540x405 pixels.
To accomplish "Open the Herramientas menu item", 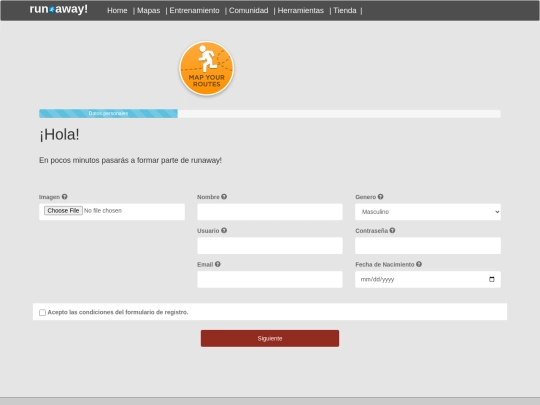I will [x=301, y=11].
